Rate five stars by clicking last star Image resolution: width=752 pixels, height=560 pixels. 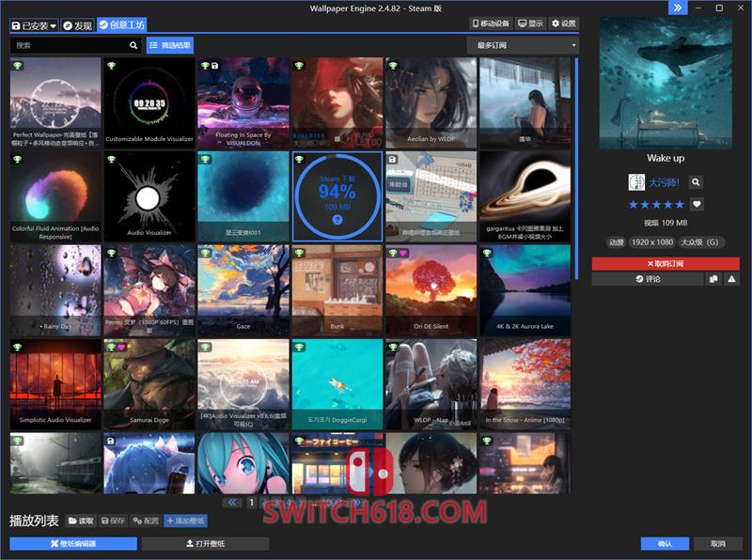tap(680, 205)
